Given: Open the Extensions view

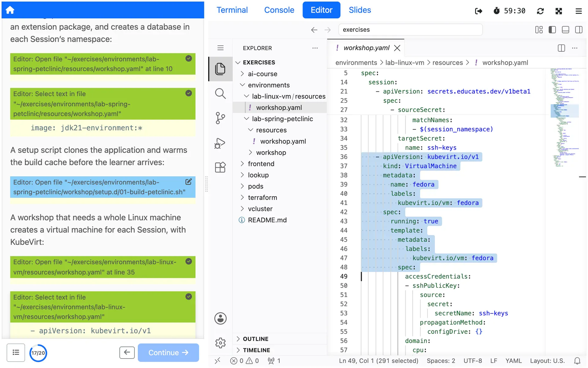Looking at the screenshot, I should click(220, 167).
